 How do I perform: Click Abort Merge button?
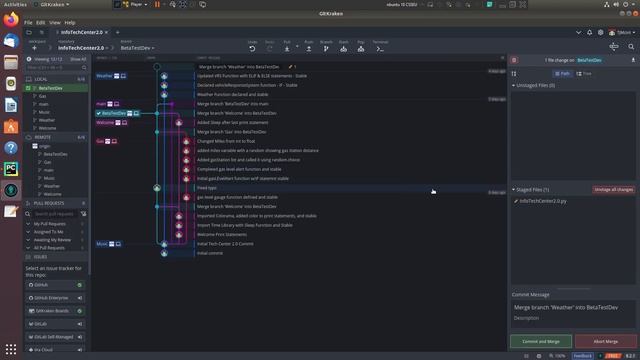tap(606, 341)
